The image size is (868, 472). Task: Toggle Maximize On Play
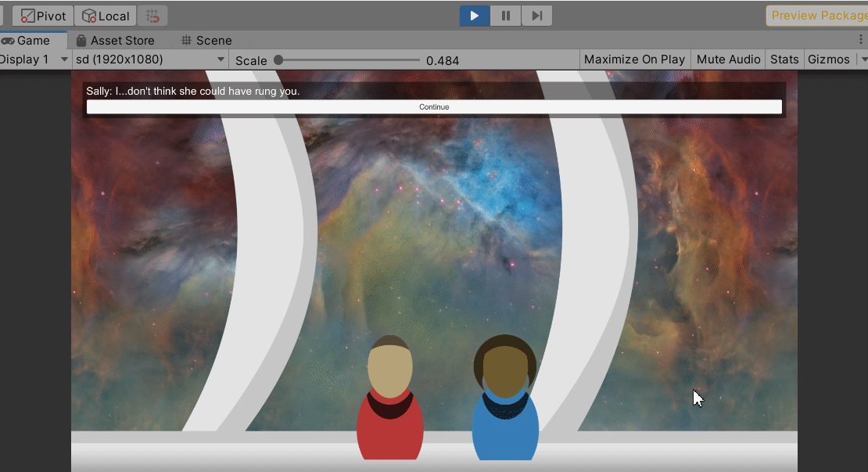click(634, 59)
